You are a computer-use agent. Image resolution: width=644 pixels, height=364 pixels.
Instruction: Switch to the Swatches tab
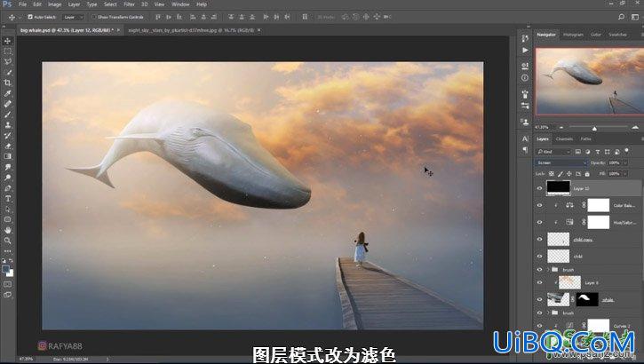[617, 35]
